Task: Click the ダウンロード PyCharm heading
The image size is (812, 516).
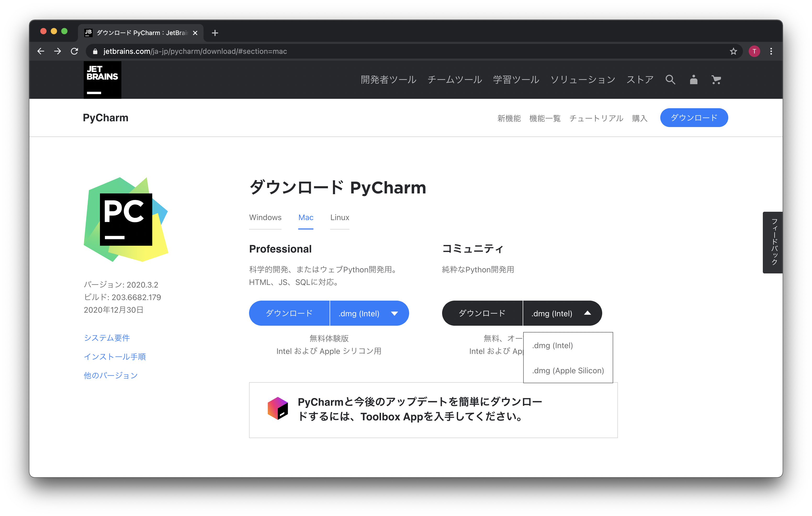Action: coord(337,187)
